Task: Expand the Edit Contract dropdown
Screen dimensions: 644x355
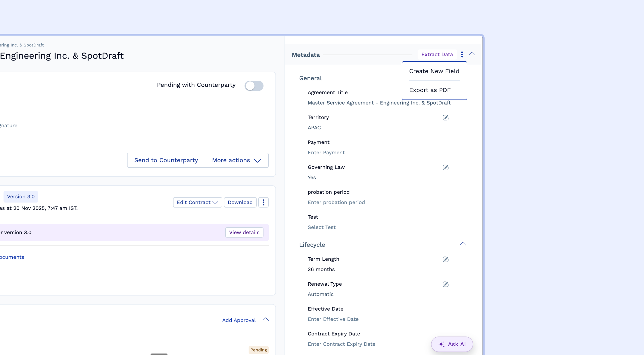Action: 197,202
